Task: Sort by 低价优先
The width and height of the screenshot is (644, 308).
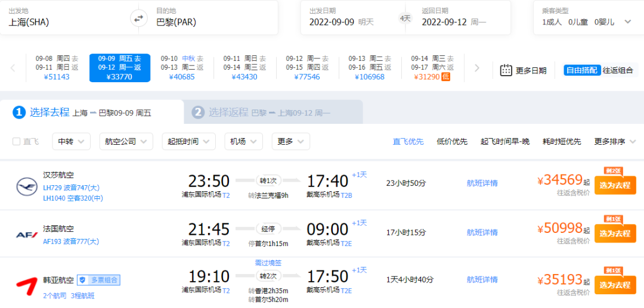Action: click(x=452, y=142)
